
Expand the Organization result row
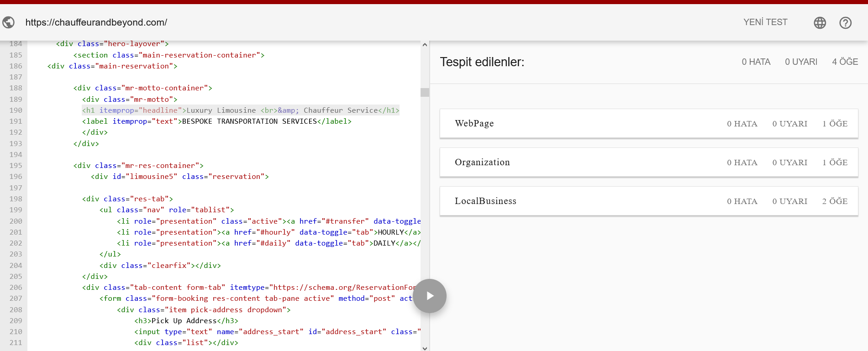pos(649,162)
